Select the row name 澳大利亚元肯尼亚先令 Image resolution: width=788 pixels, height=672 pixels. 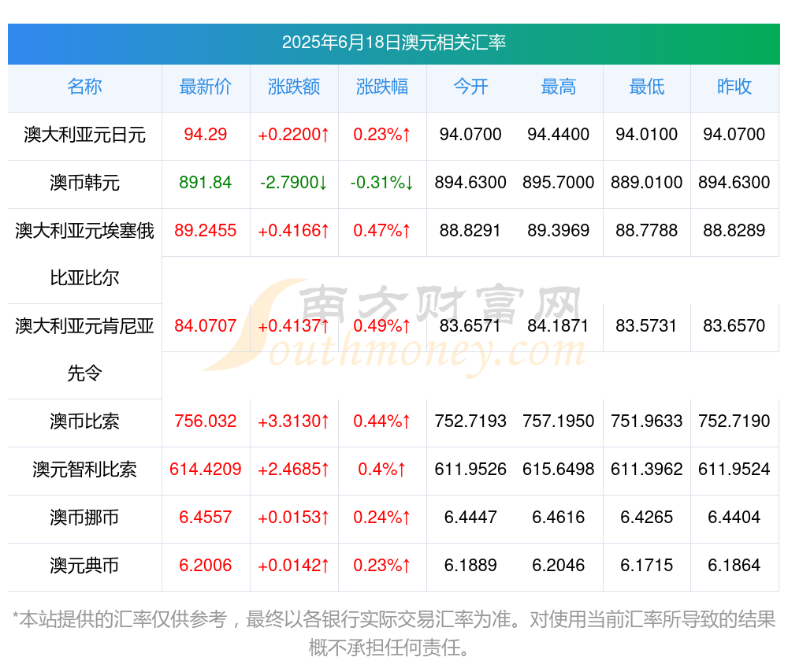click(84, 350)
